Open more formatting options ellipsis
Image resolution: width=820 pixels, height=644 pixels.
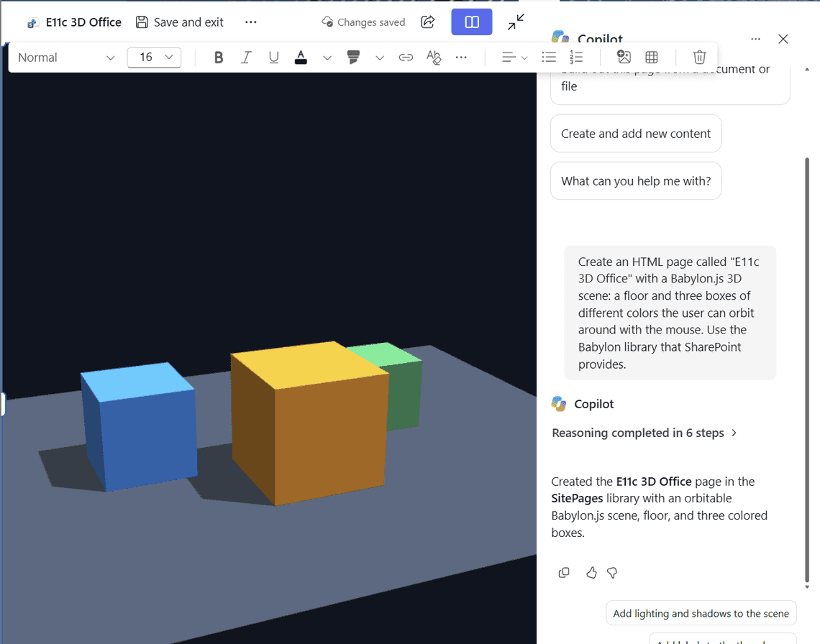click(461, 57)
